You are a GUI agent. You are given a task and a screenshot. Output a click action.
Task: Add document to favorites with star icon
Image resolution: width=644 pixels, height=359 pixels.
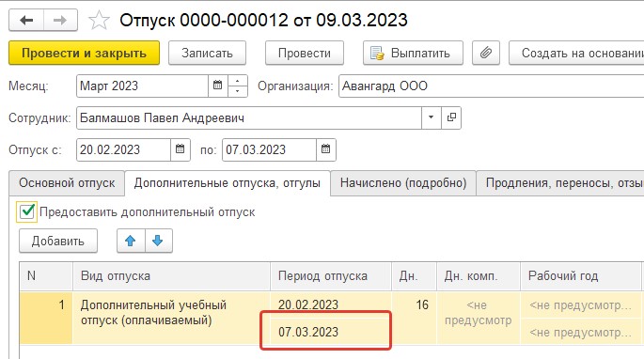[x=99, y=20]
